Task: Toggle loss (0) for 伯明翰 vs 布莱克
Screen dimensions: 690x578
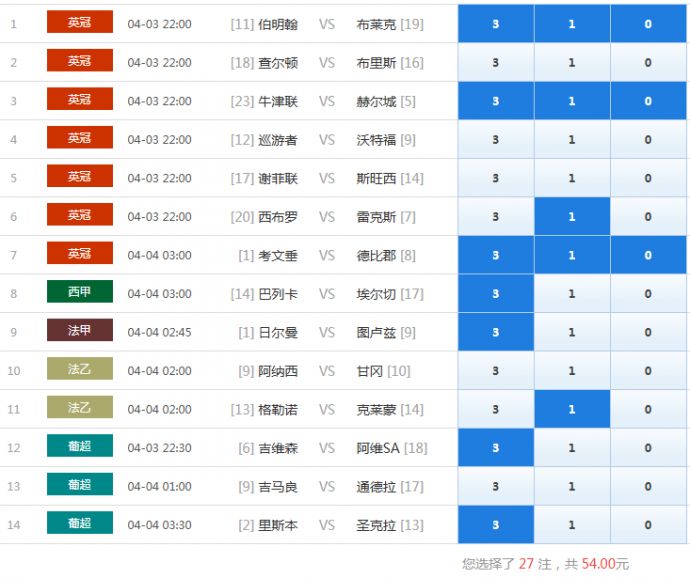Action: point(648,24)
